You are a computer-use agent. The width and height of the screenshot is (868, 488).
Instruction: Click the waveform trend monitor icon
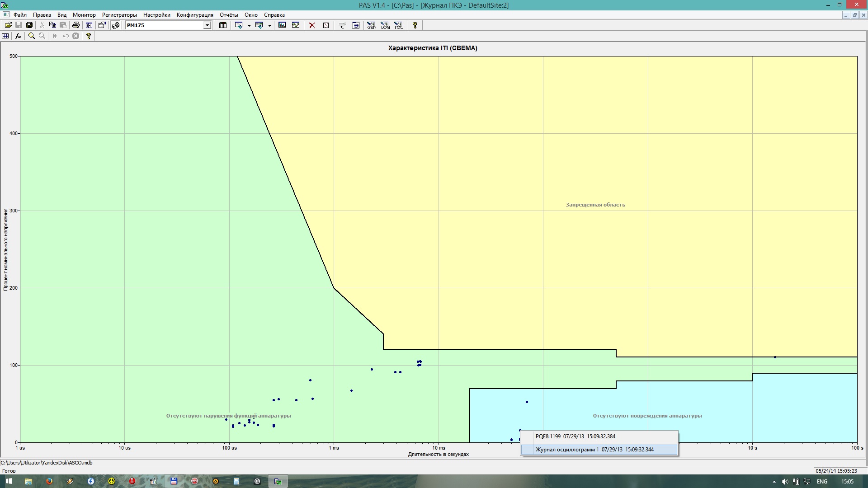coord(296,25)
